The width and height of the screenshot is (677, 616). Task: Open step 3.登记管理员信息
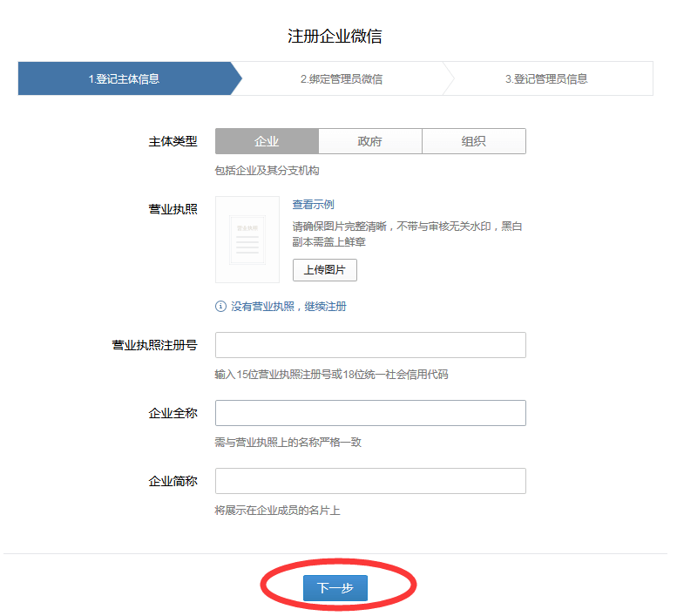point(546,79)
